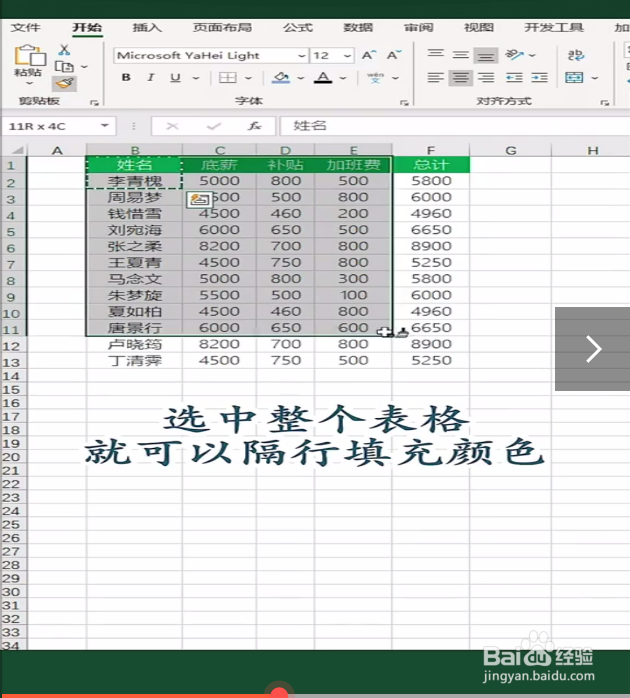Click the wrap text icon
The image size is (630, 698).
(x=576, y=55)
